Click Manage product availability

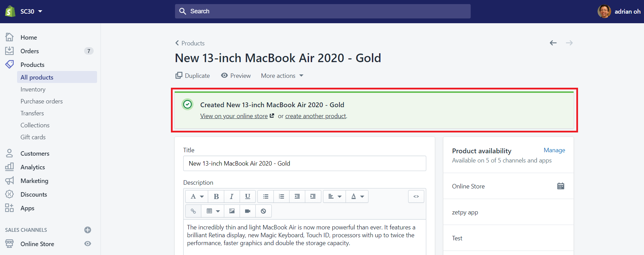click(554, 150)
